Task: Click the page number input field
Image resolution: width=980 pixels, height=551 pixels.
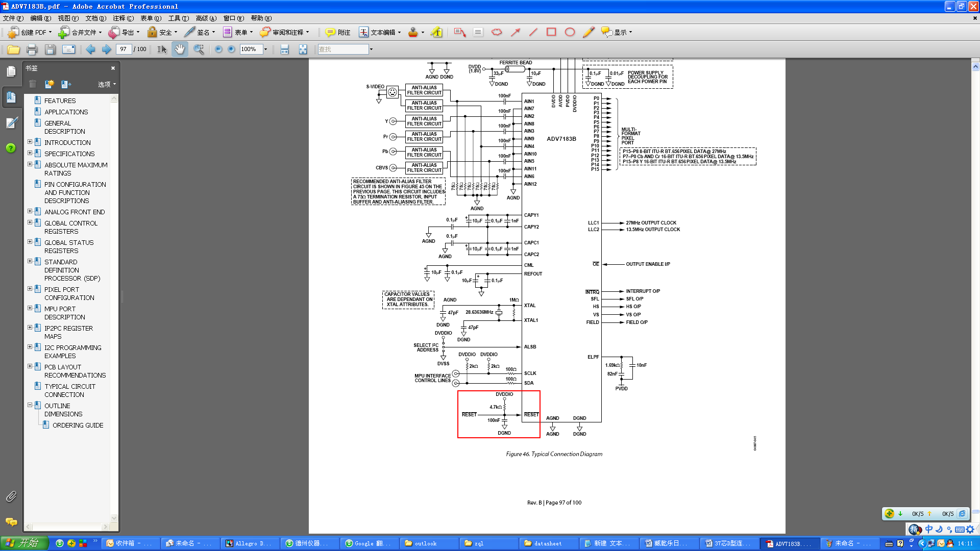Action: click(x=124, y=49)
